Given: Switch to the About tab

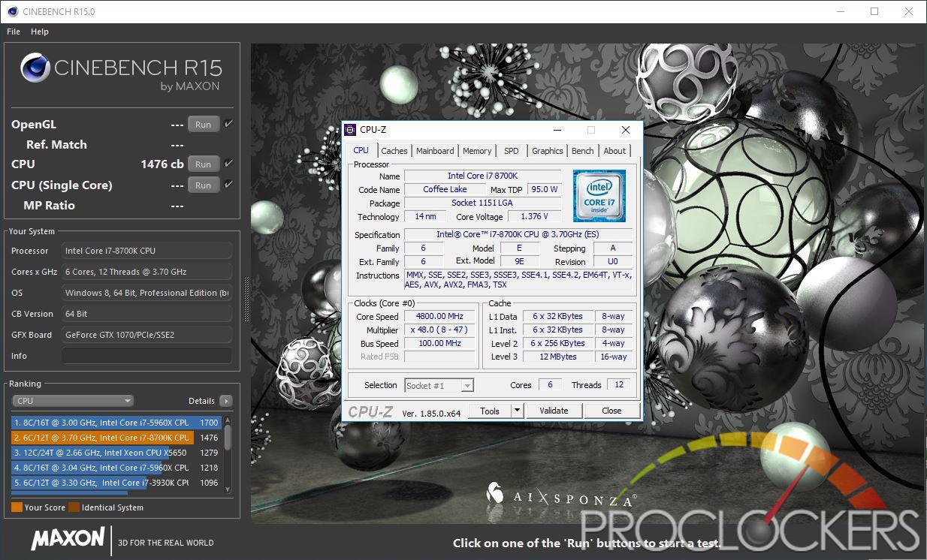Looking at the screenshot, I should 614,151.
